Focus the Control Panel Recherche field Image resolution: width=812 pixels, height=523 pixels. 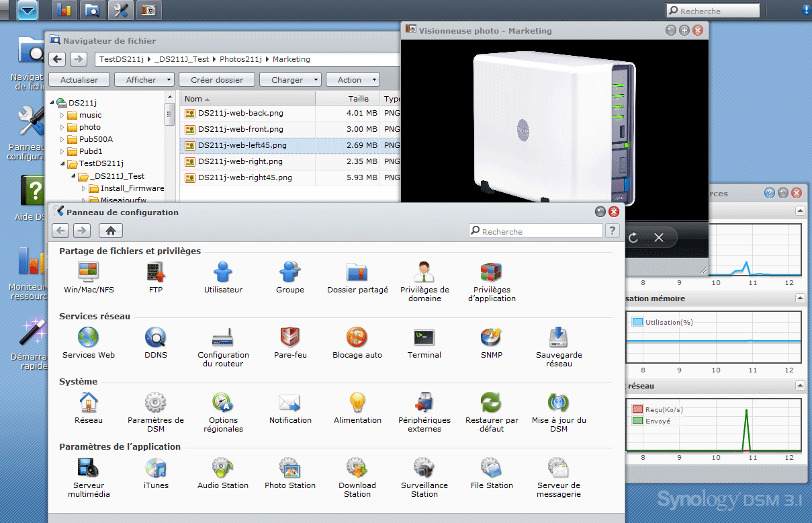coord(535,231)
